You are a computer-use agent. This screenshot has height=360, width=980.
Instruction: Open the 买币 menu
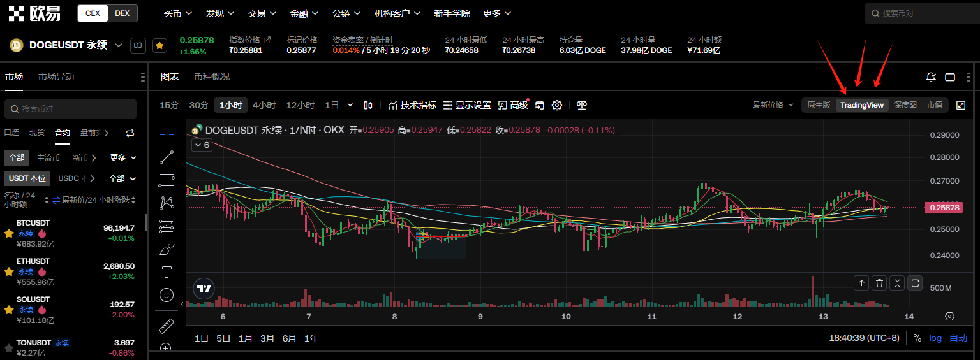pos(177,13)
